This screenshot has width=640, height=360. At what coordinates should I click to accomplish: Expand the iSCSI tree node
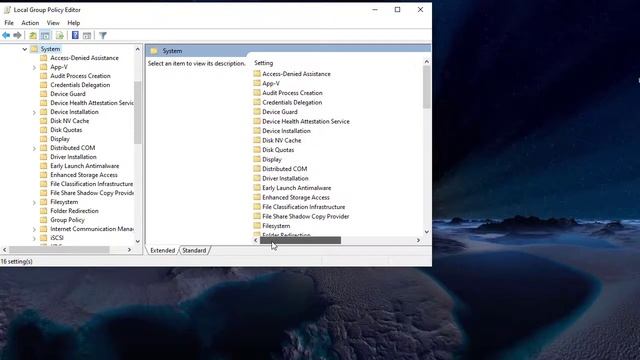point(34,238)
